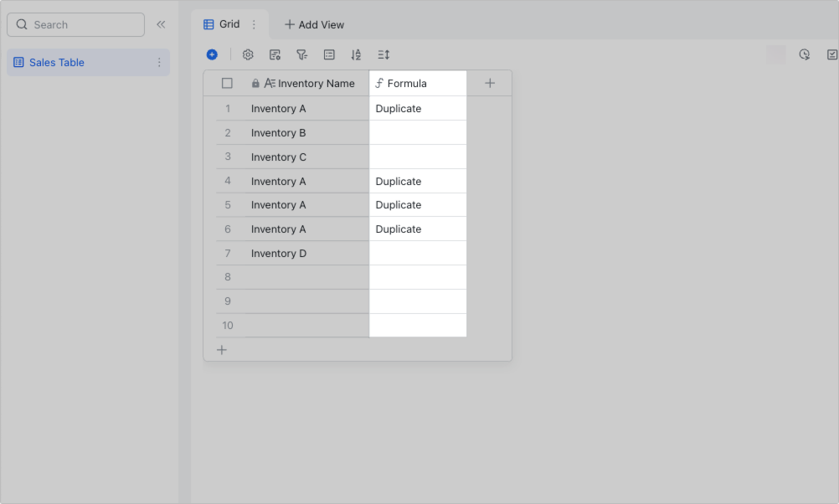Image resolution: width=839 pixels, height=504 pixels.
Task: Toggle the select-all records checkbox
Action: point(228,83)
